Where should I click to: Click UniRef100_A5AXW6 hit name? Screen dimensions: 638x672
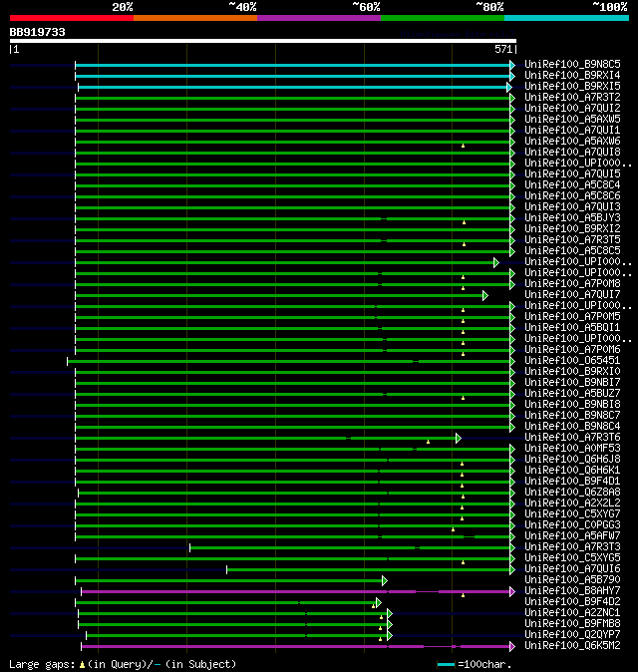(572, 141)
